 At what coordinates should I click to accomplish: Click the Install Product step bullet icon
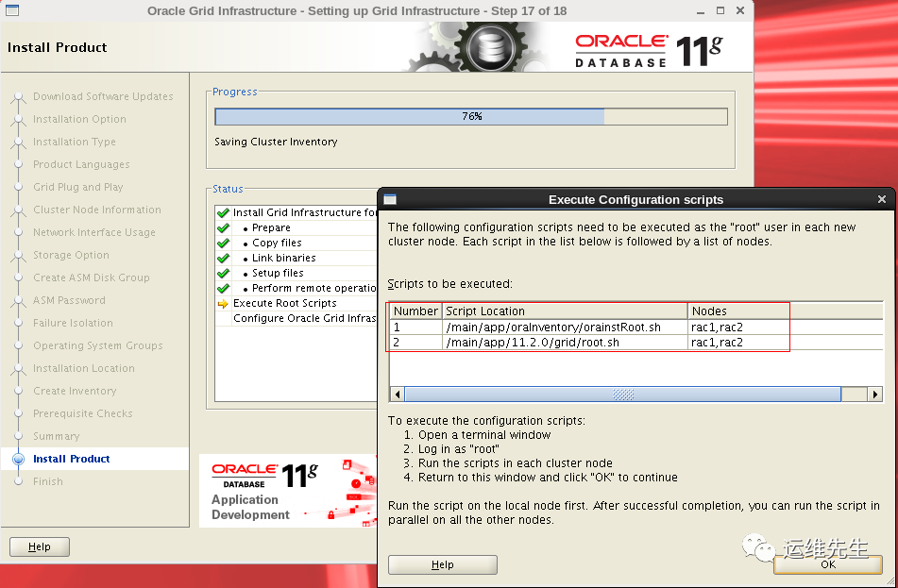pyautogui.click(x=18, y=459)
